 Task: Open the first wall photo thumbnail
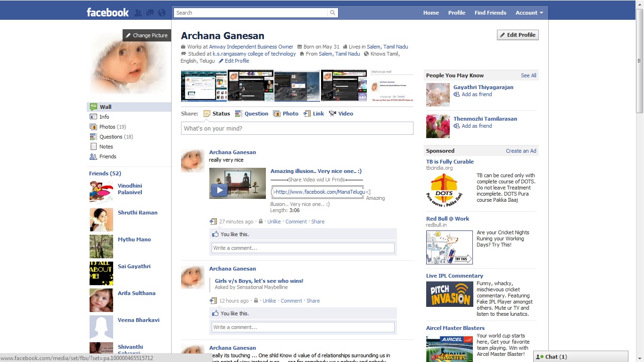(x=204, y=85)
